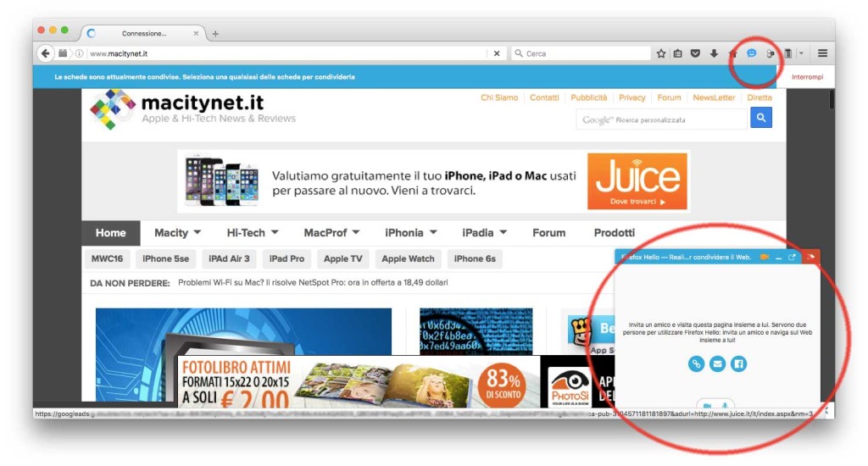Select the Connessione tab

143,33
